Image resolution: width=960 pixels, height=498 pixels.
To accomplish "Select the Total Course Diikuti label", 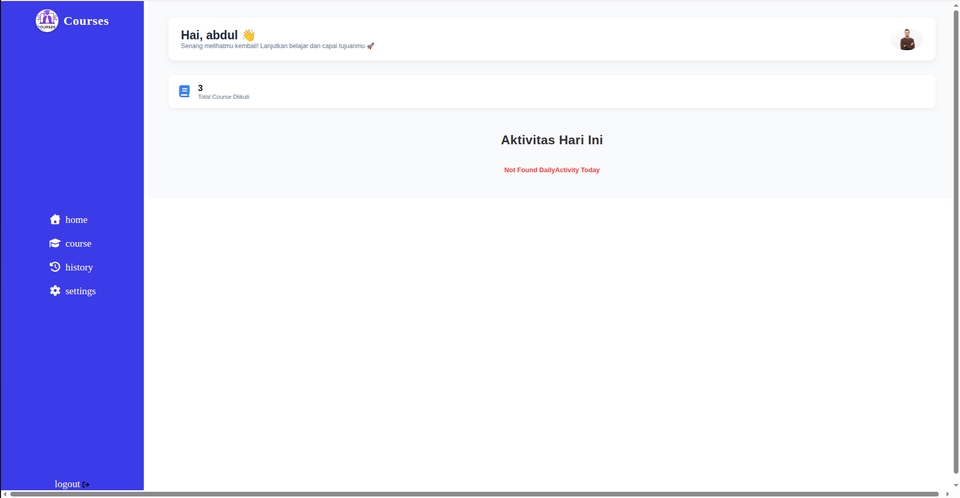I will (223, 97).
